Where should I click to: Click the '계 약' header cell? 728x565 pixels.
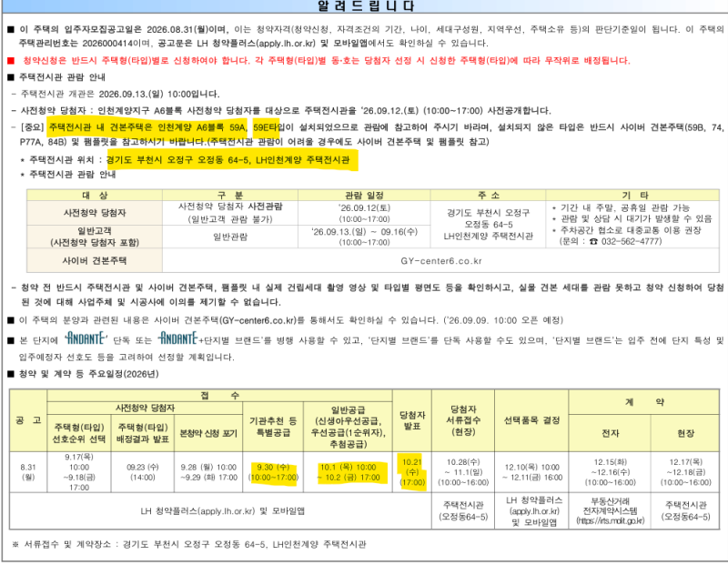pyautogui.click(x=643, y=402)
